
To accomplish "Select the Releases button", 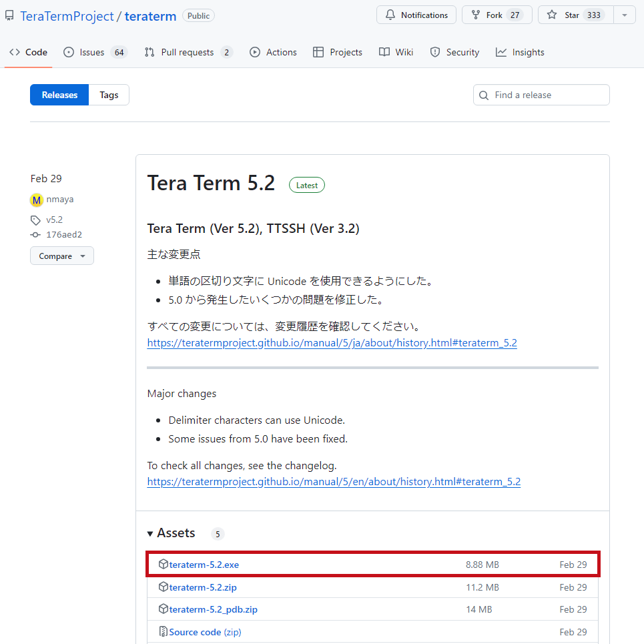I will (59, 95).
